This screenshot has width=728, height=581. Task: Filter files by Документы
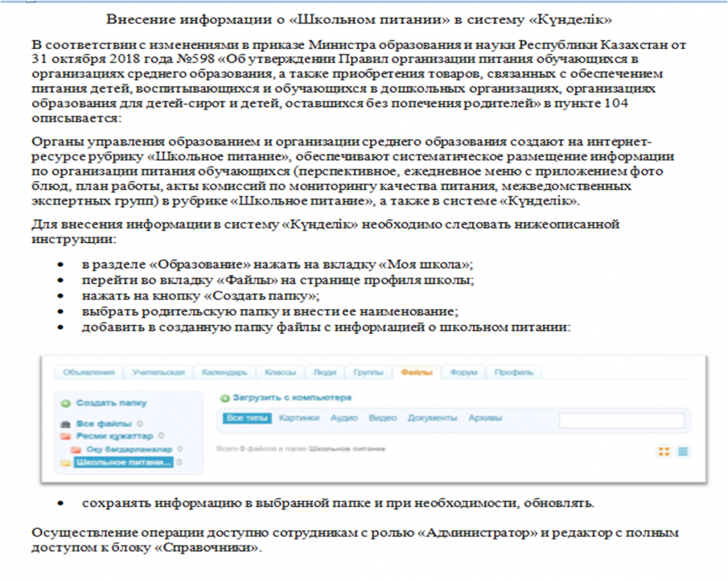coord(432,419)
